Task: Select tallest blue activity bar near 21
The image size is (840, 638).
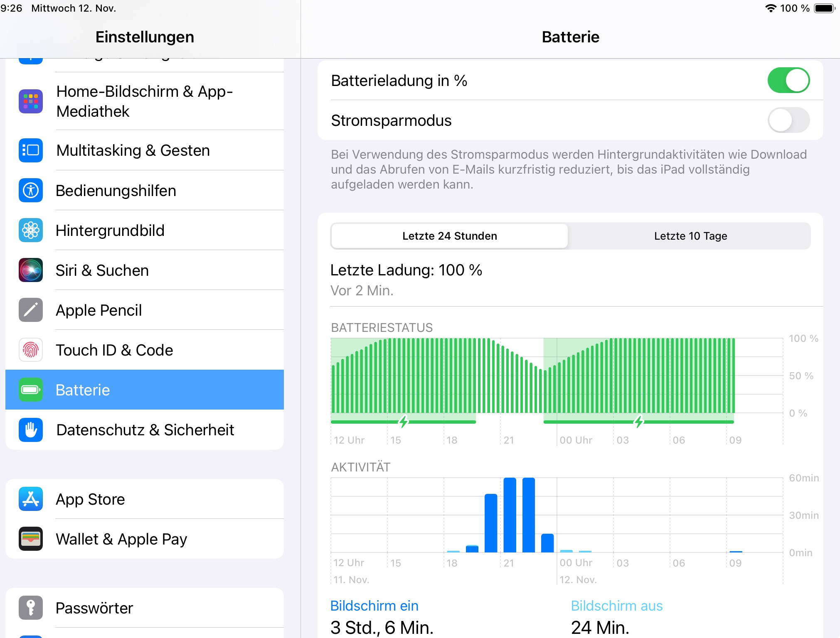Action: point(510,515)
